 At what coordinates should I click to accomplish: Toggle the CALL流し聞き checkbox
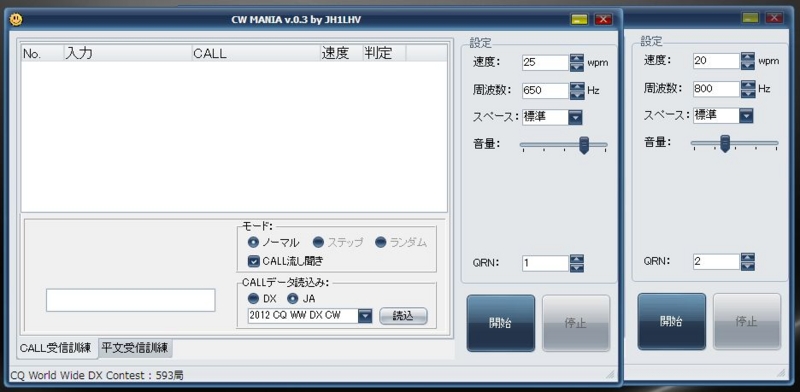254,261
